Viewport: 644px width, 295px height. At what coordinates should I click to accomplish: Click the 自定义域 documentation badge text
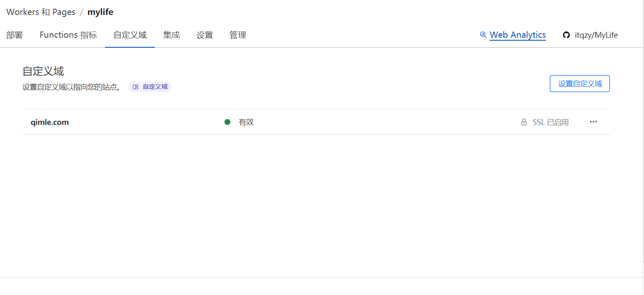(155, 87)
